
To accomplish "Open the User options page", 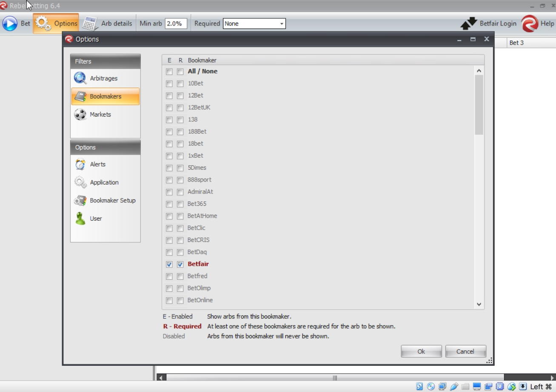I will [105, 219].
